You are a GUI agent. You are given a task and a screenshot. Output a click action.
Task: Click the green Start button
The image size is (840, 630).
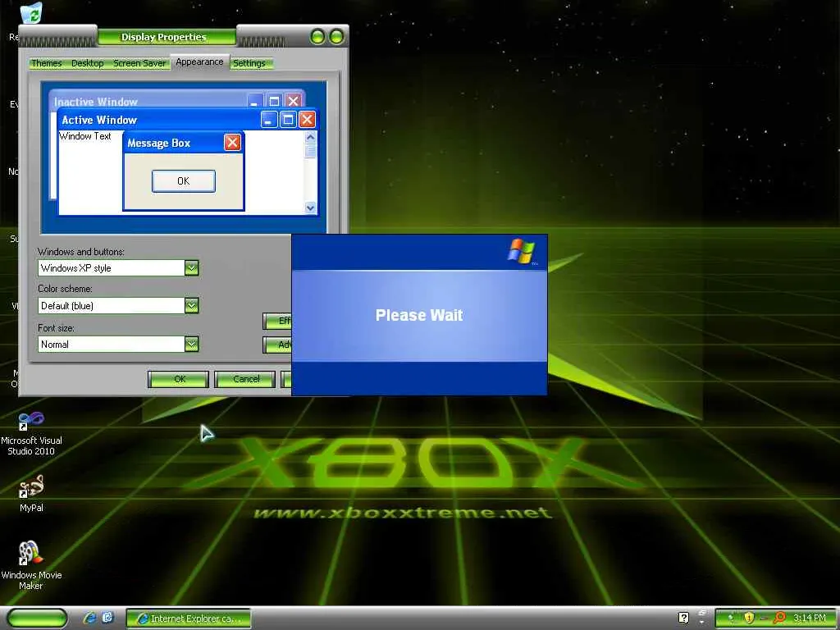pyautogui.click(x=38, y=619)
